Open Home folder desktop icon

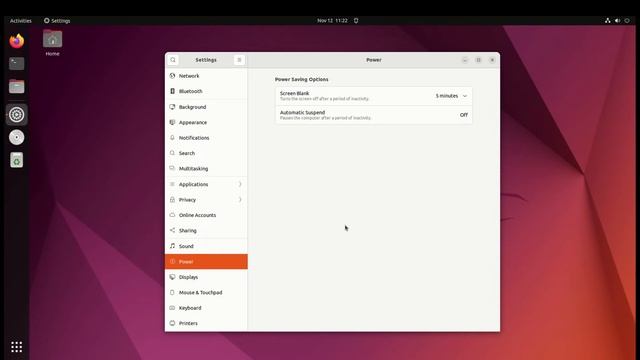(x=52, y=43)
